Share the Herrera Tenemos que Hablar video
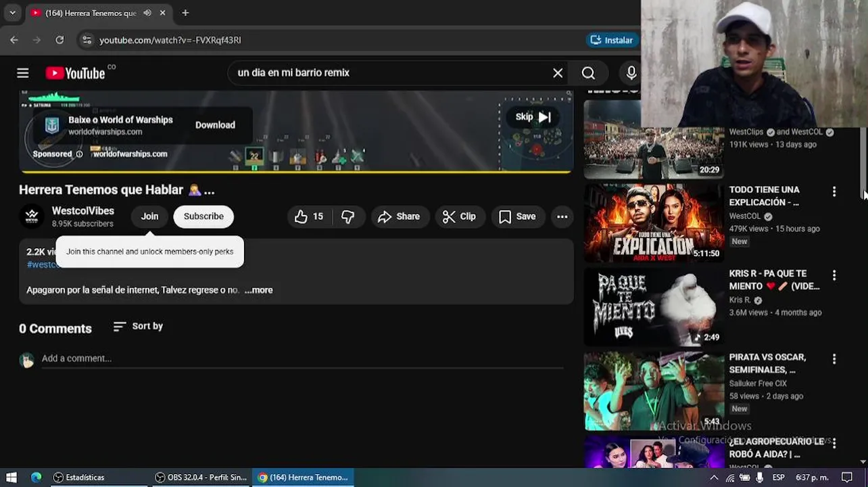Viewport: 868px width, 487px height. coord(400,216)
